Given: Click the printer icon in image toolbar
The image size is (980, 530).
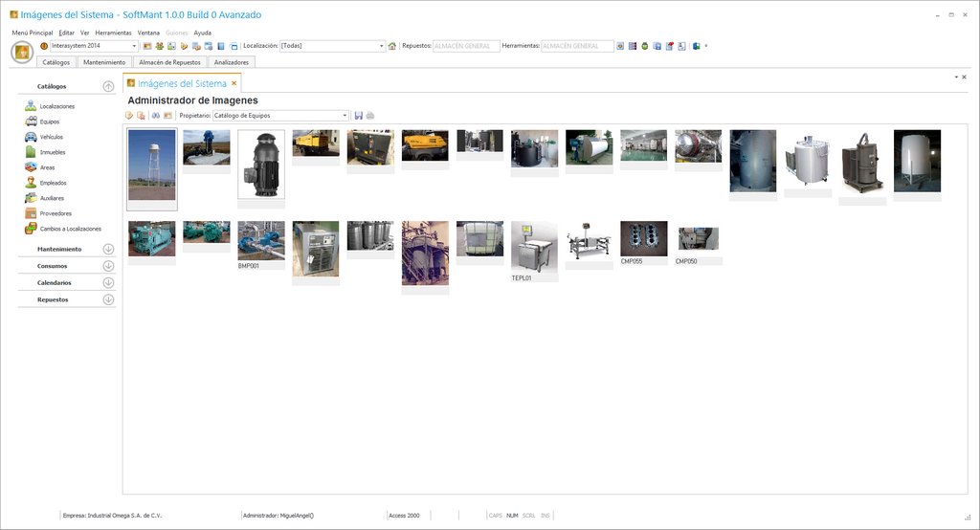Looking at the screenshot, I should [x=369, y=116].
